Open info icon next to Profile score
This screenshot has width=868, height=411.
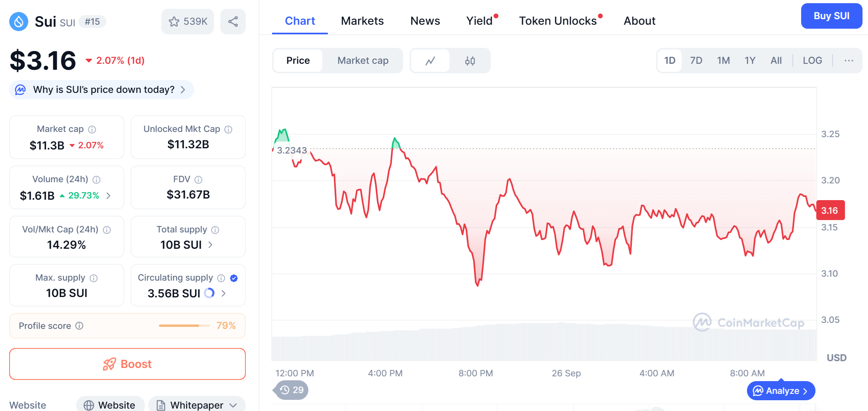coord(79,326)
